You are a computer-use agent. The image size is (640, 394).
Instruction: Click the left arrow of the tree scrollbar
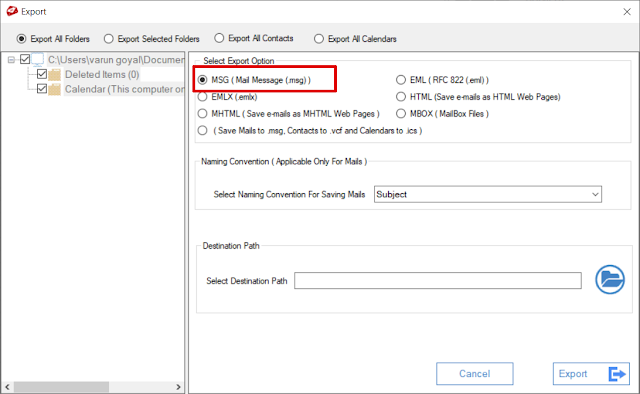point(7,387)
